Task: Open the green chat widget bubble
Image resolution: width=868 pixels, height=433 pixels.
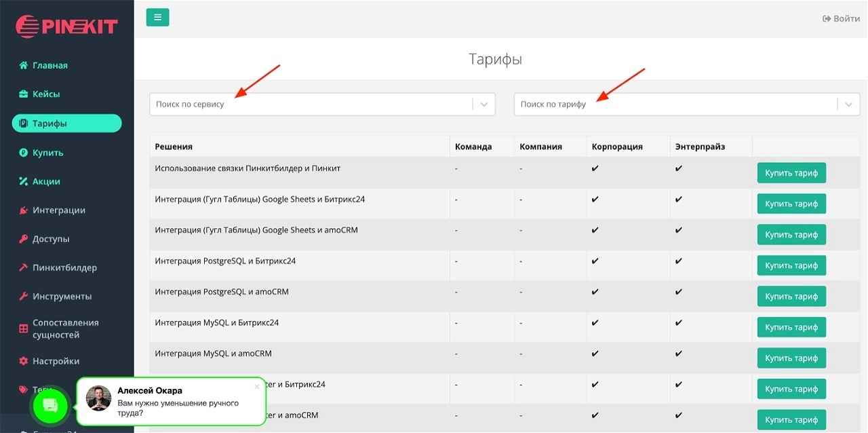Action: click(50, 406)
